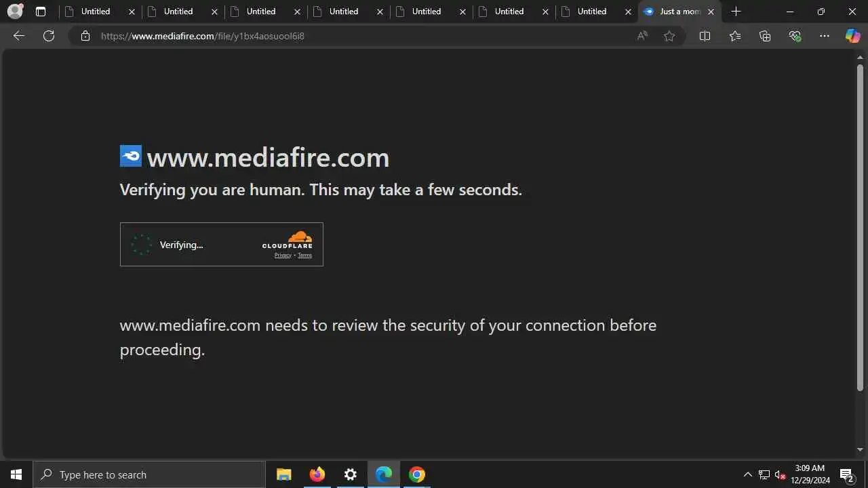The width and height of the screenshot is (868, 488).
Task: Open the clock showing 3:09 AM
Action: coord(810,474)
